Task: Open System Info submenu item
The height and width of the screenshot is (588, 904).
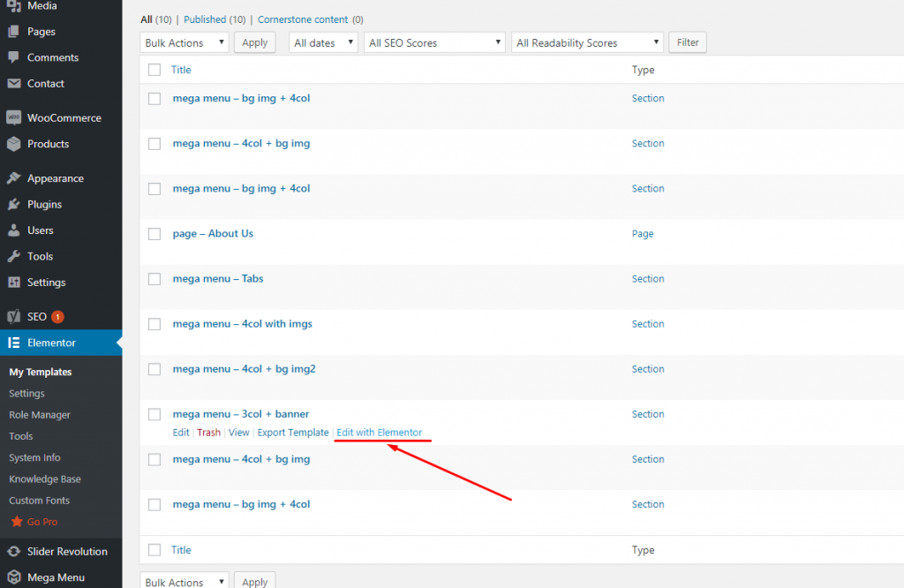Action: (x=34, y=457)
